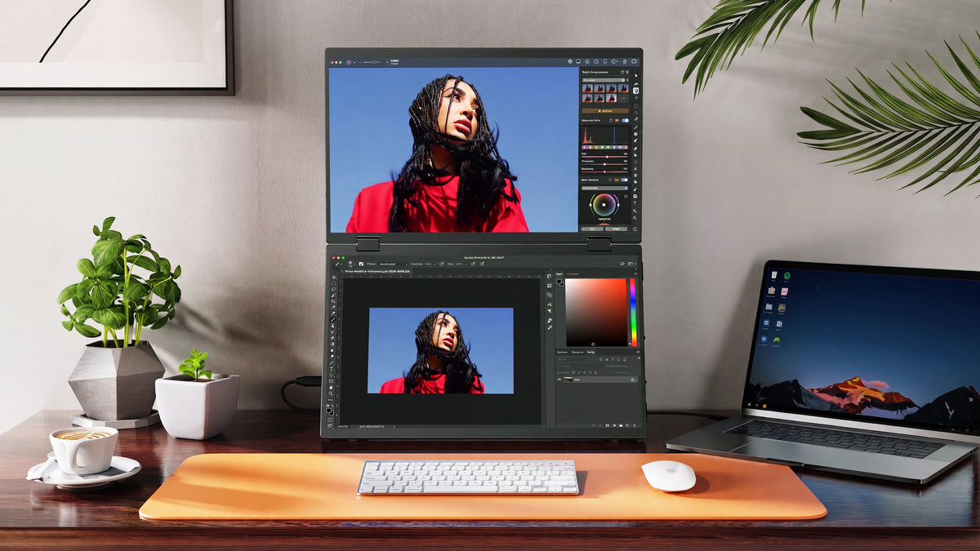Open the Spotify icon on the laptop desktop
The image size is (980, 551).
click(x=787, y=275)
